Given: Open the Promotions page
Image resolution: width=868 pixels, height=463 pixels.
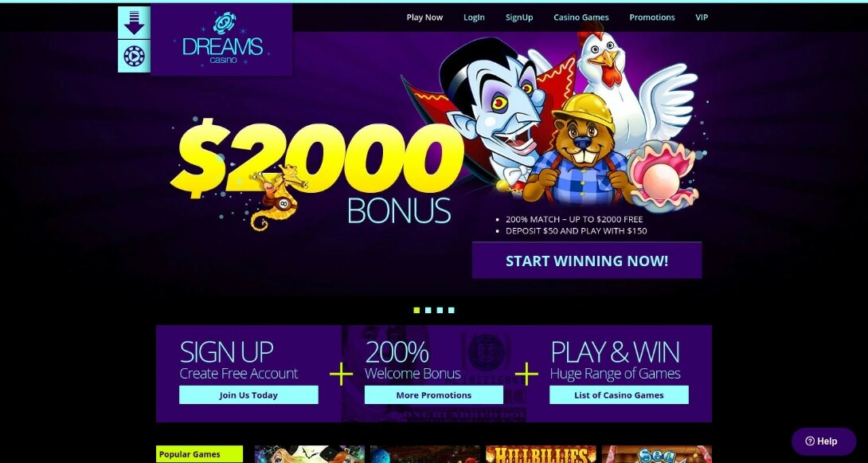Looking at the screenshot, I should pyautogui.click(x=652, y=18).
